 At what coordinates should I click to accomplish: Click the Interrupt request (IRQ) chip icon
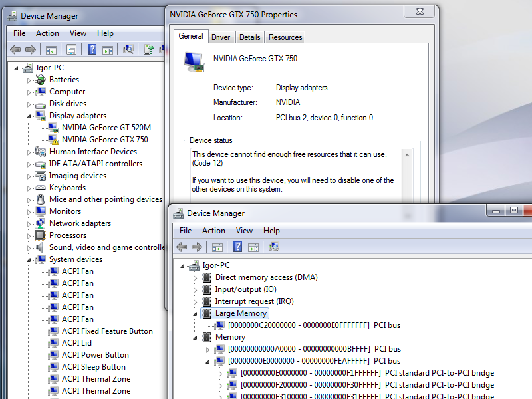[x=207, y=301]
